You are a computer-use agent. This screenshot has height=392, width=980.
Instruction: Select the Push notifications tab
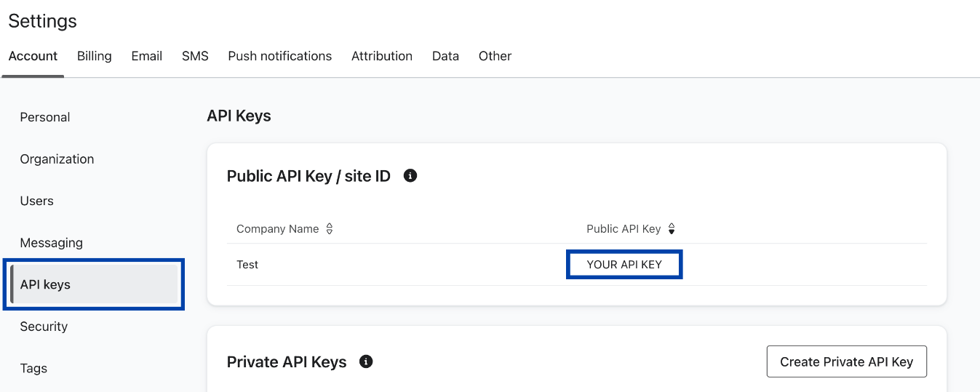tap(280, 56)
